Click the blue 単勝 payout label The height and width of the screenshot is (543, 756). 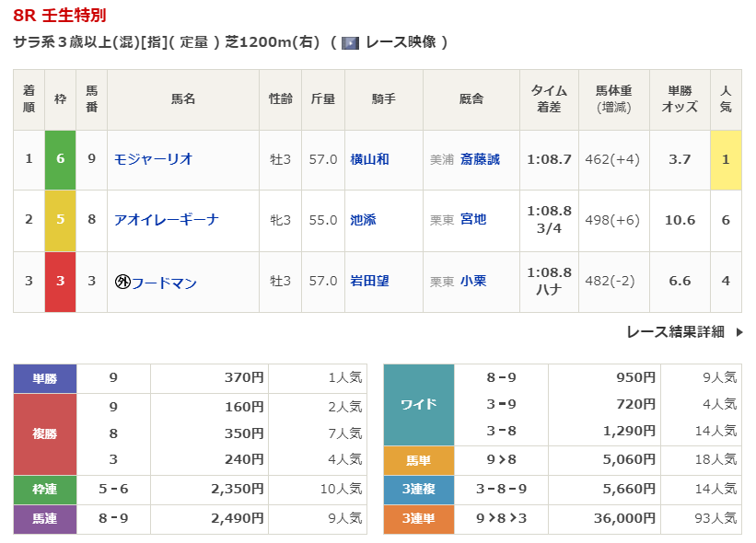tap(44, 377)
